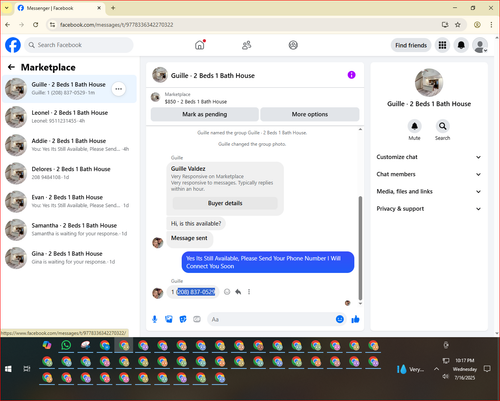Open the emoji picker in message box
500x401 pixels.
click(x=339, y=319)
